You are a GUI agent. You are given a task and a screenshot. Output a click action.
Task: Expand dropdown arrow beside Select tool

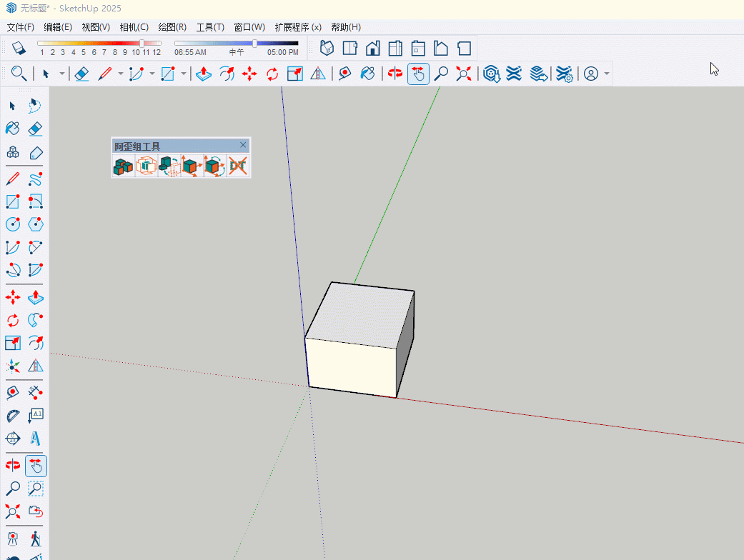pos(62,74)
